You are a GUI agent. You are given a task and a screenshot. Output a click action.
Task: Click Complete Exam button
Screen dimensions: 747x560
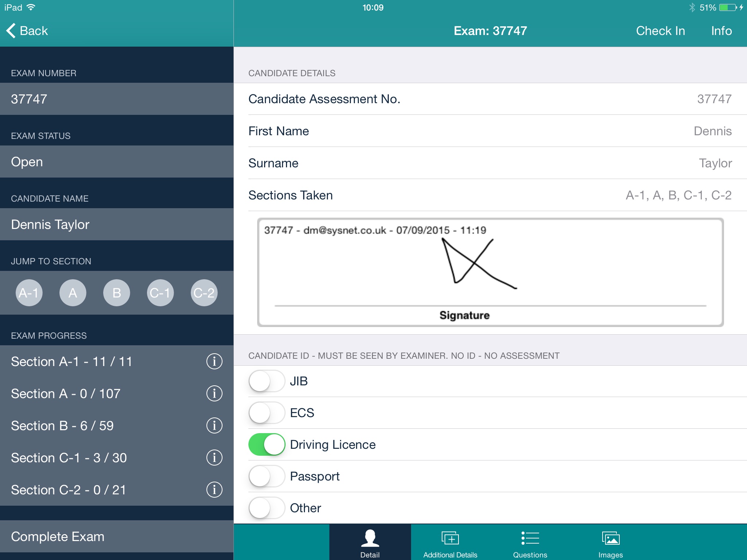(116, 536)
